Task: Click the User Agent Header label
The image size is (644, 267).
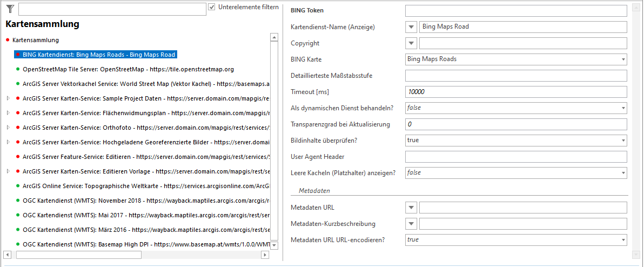Action: pyautogui.click(x=317, y=157)
